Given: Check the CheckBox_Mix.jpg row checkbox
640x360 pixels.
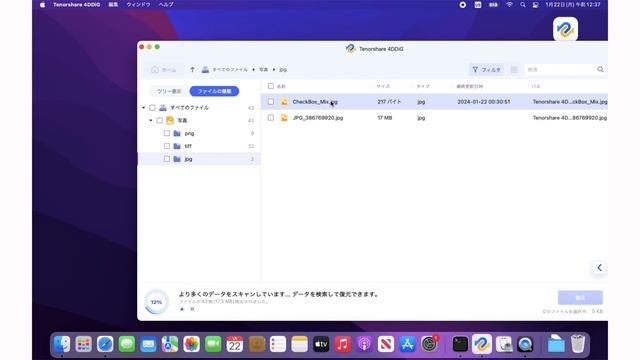Looking at the screenshot, I should [271, 102].
